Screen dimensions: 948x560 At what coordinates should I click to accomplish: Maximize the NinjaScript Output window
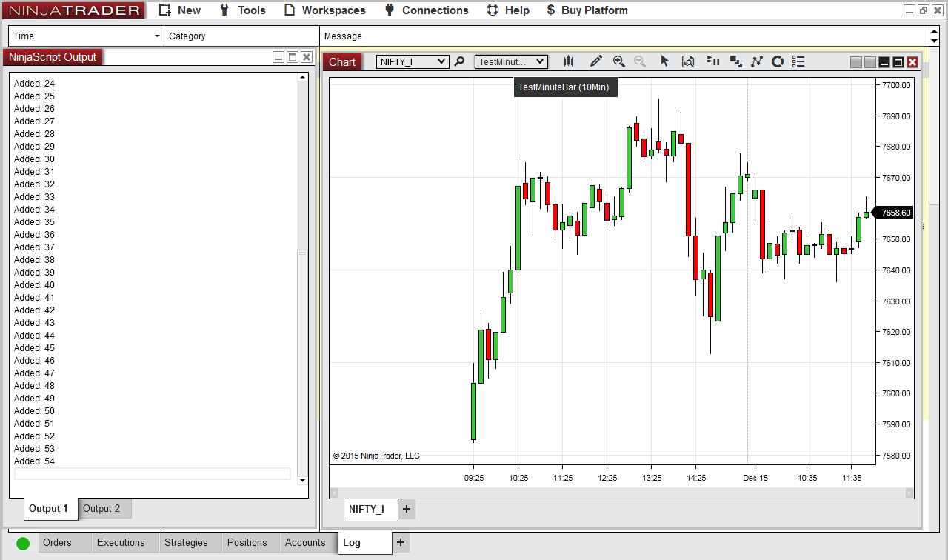[293, 57]
